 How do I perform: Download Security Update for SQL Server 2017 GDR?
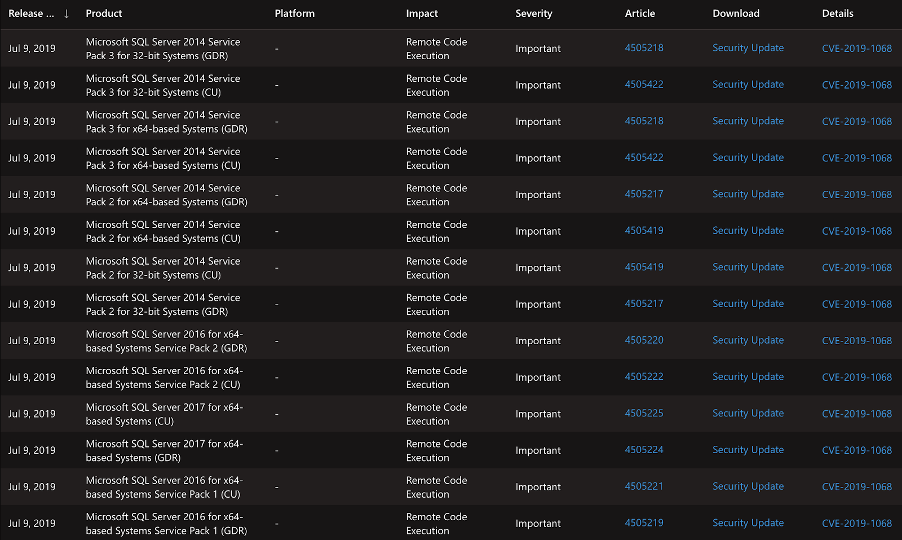pos(748,450)
